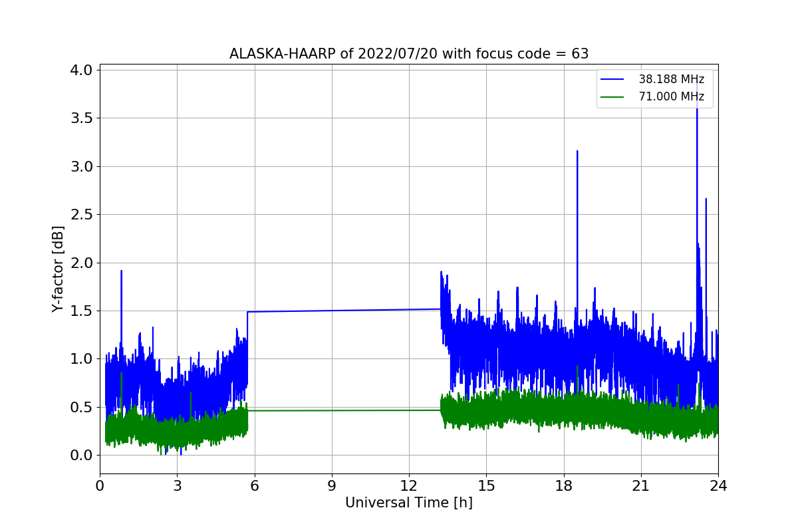Click x-axis tick label 15
Image resolution: width=798 pixels, height=532 pixels.
[486, 486]
